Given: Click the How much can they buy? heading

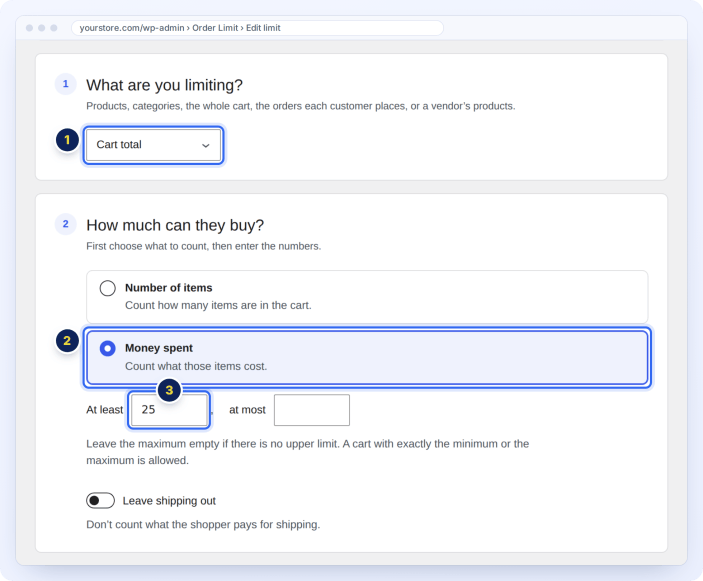Looking at the screenshot, I should [x=175, y=225].
